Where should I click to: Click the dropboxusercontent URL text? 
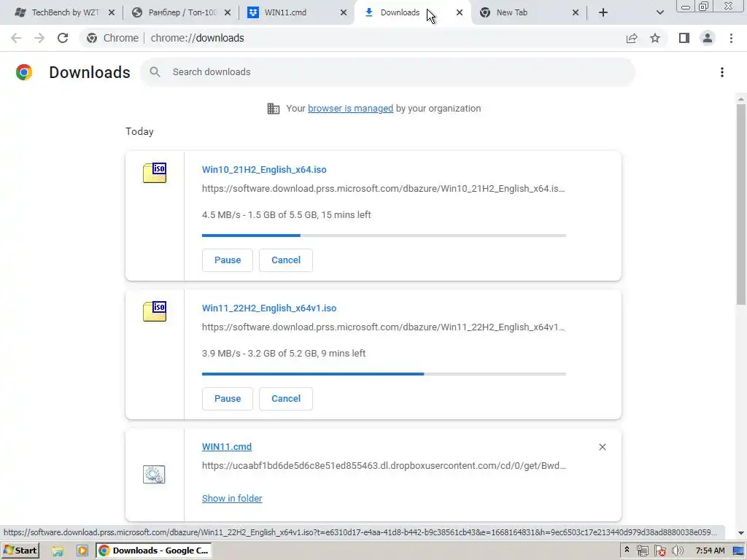point(384,466)
